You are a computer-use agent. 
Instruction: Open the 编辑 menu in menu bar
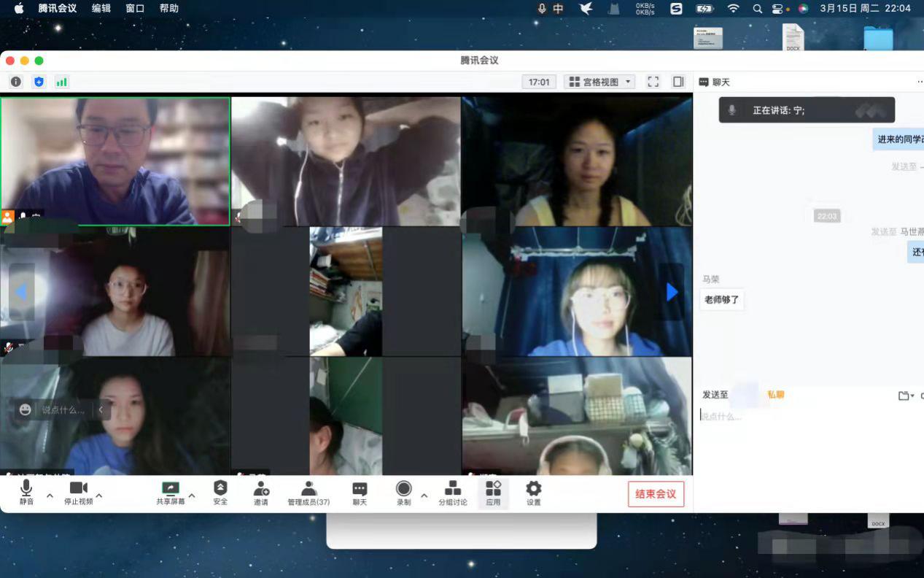tap(101, 9)
